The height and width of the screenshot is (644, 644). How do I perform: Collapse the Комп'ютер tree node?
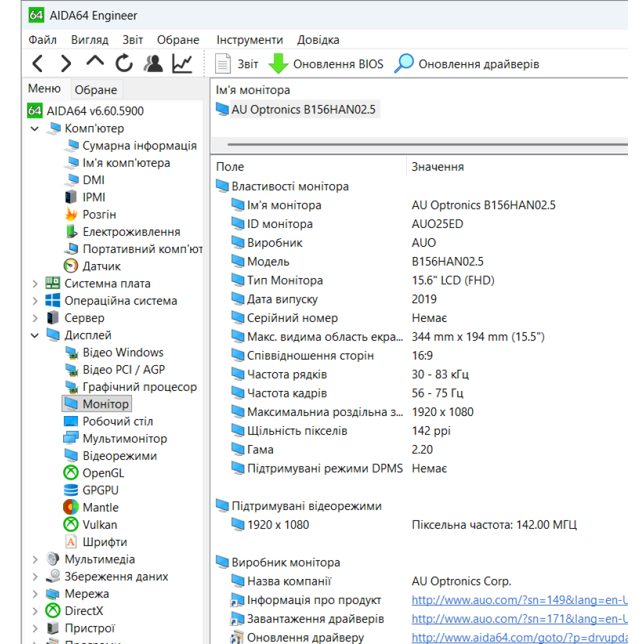(x=35, y=129)
